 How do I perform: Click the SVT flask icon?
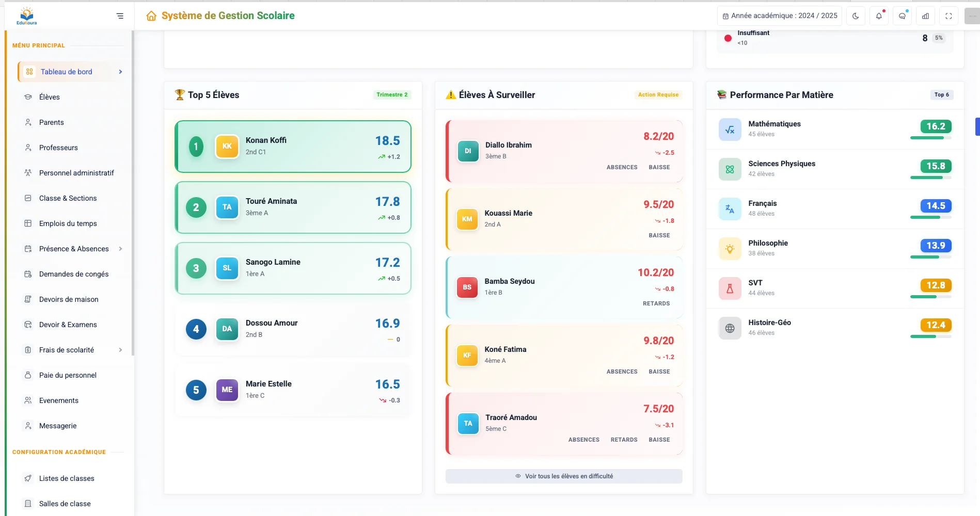pyautogui.click(x=730, y=288)
